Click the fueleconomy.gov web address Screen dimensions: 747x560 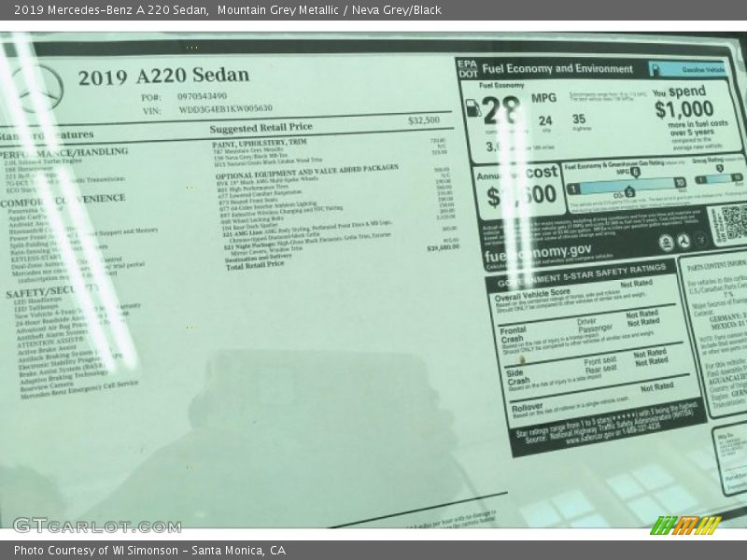tap(538, 252)
